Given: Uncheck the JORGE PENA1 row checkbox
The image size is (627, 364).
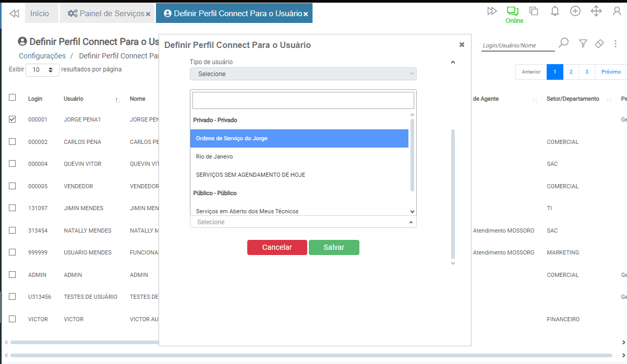Looking at the screenshot, I should (x=13, y=119).
